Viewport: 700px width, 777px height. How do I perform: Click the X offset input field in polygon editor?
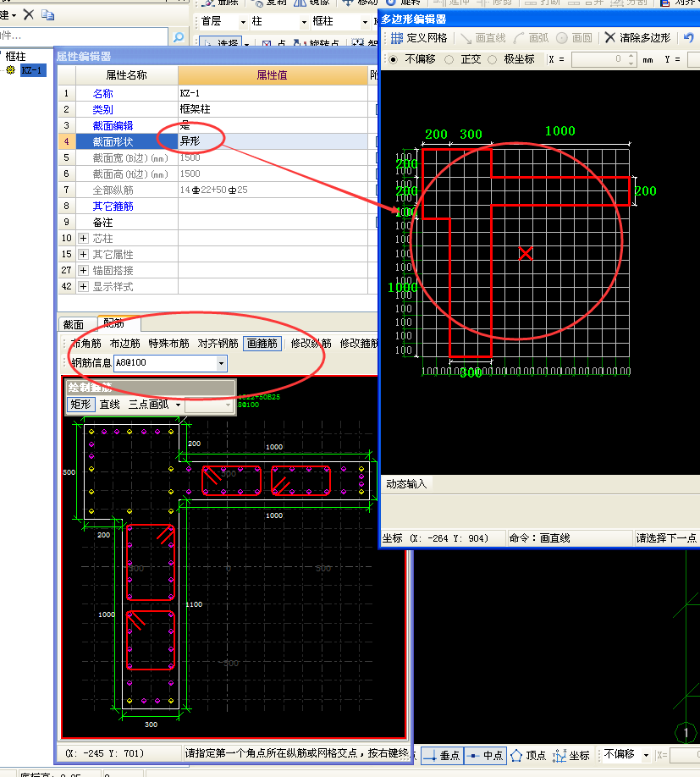pyautogui.click(x=599, y=59)
